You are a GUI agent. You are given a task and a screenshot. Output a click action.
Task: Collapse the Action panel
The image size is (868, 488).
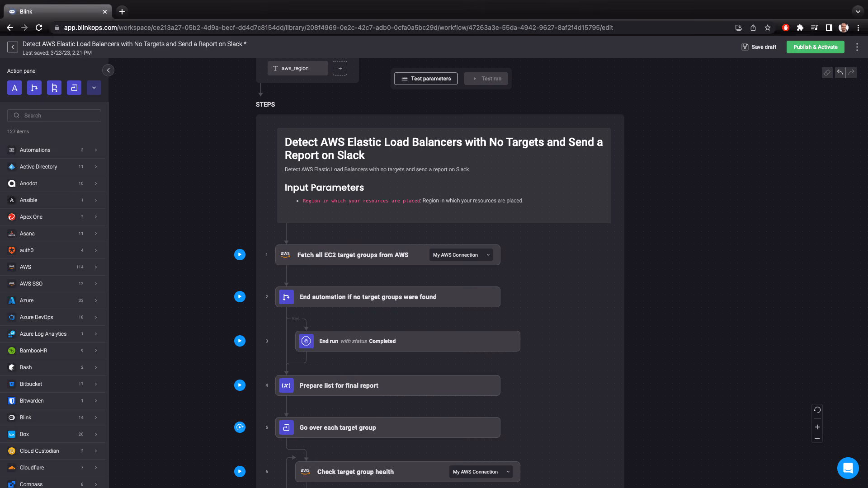[x=108, y=70]
